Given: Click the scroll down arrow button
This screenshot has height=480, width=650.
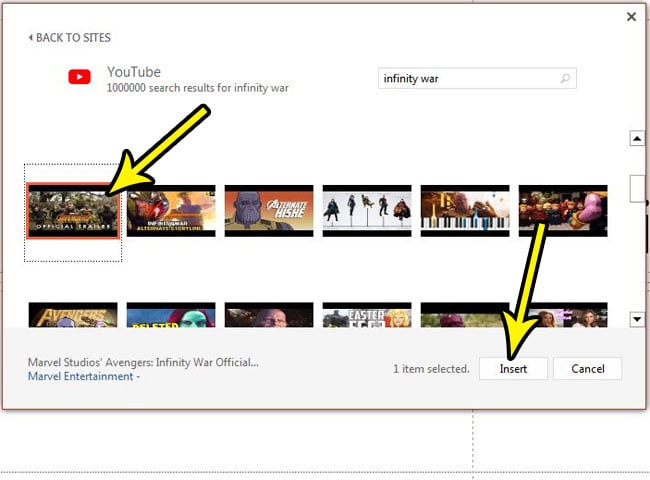Looking at the screenshot, I should [637, 319].
